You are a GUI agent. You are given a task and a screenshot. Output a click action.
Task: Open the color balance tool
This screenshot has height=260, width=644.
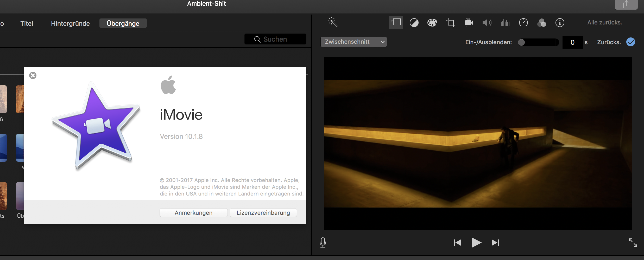(x=414, y=23)
